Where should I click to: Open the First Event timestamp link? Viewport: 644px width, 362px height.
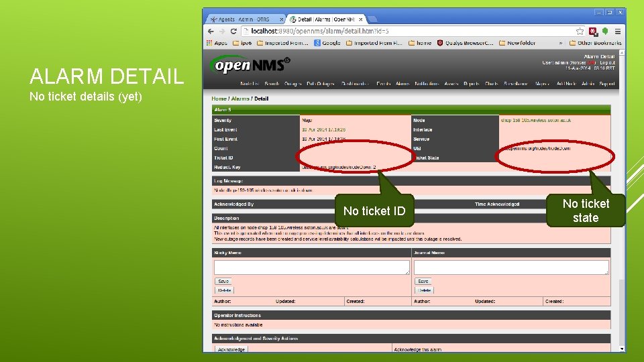tap(323, 139)
